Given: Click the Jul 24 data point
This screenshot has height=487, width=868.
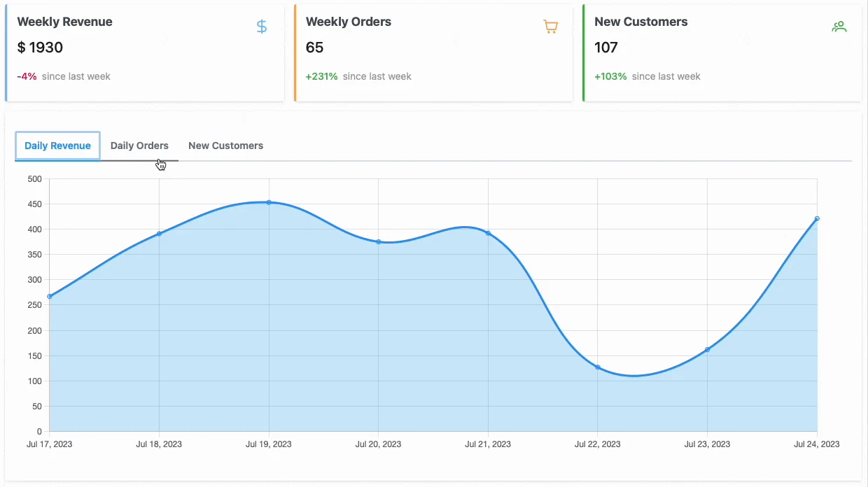Looking at the screenshot, I should (x=816, y=218).
